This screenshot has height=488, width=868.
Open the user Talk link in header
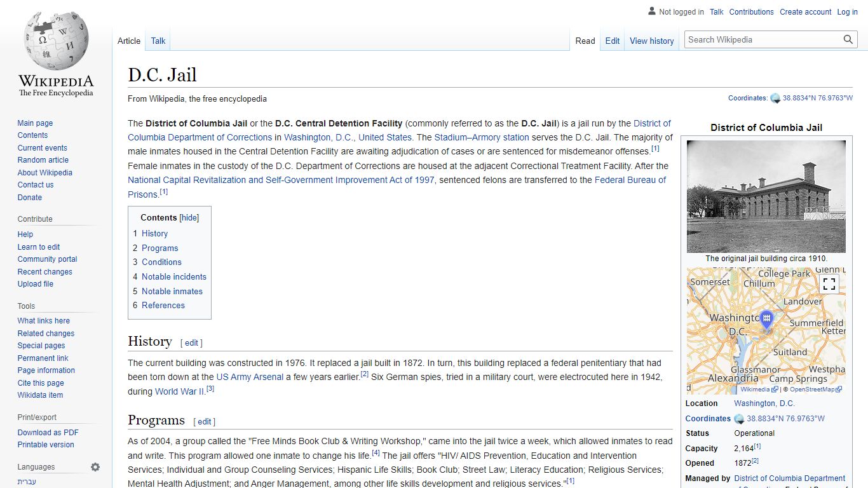pos(717,12)
